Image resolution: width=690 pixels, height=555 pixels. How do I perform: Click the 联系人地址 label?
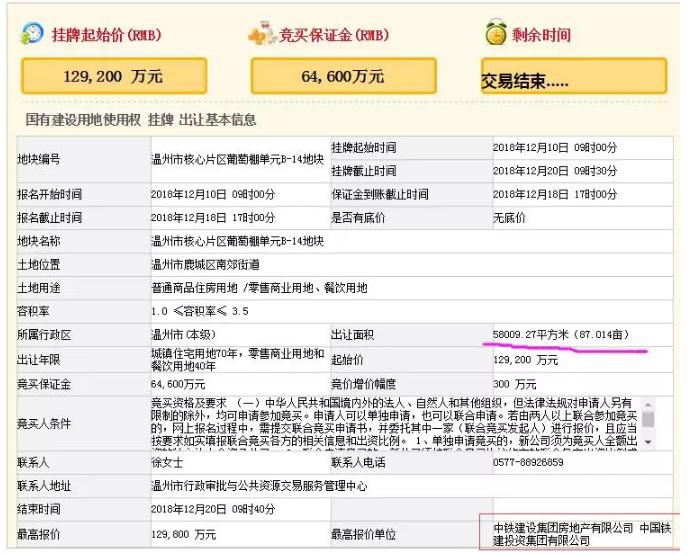pos(44,485)
